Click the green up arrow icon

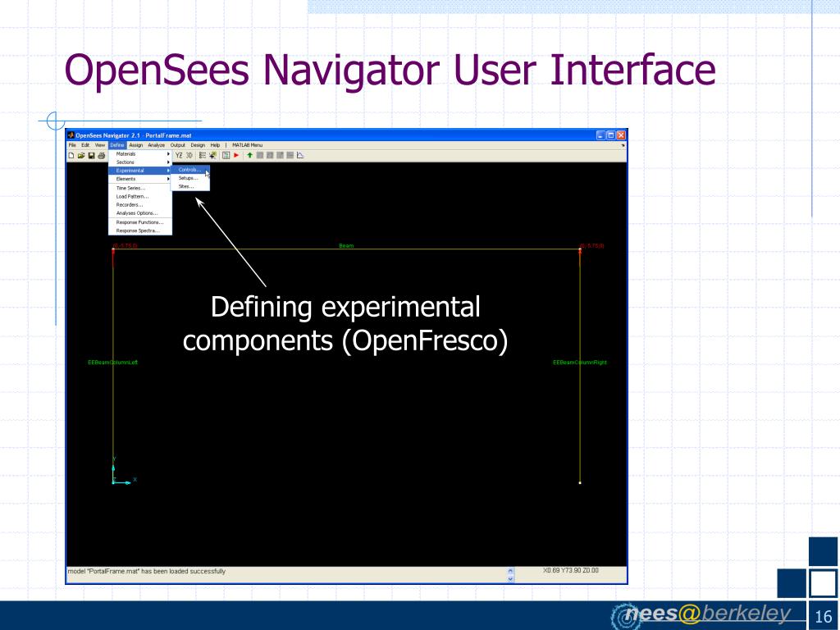[x=249, y=155]
